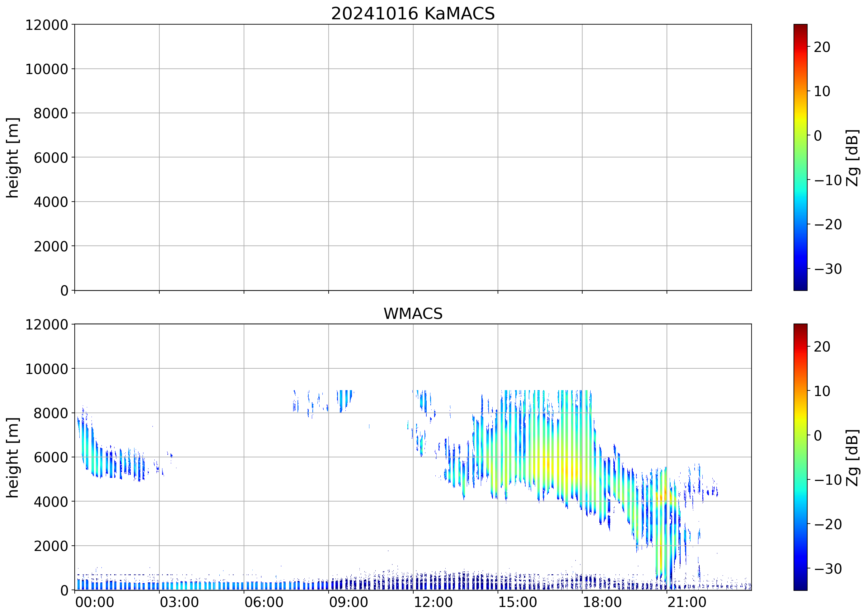This screenshot has height=616, width=867.
Task: Click the '18:00' time axis tick label
Action: 602,602
